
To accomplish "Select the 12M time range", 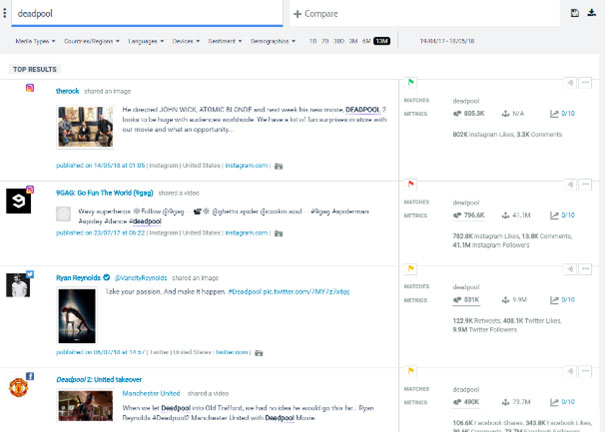I will [382, 41].
